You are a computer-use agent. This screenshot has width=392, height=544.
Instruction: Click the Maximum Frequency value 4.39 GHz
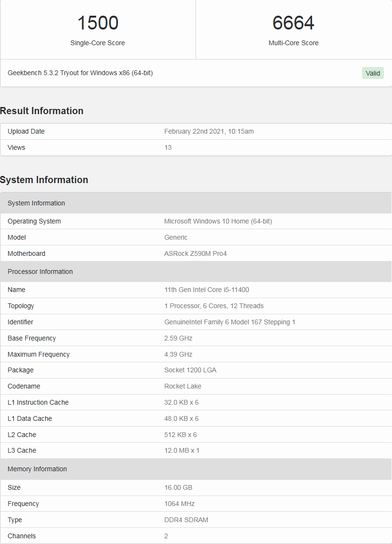(178, 354)
